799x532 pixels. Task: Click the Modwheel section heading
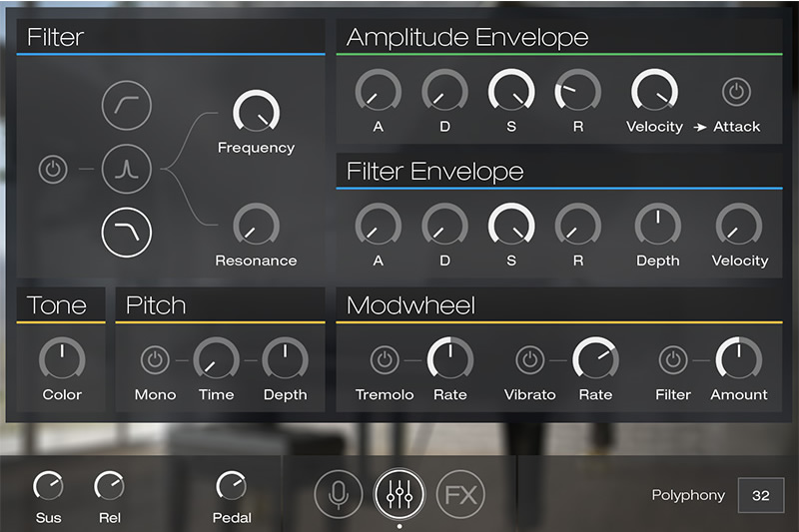click(410, 305)
